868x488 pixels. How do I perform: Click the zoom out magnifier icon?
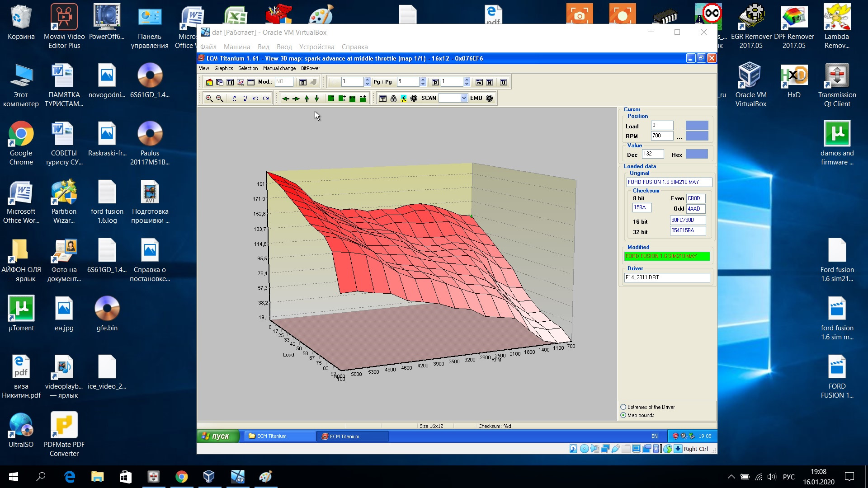point(219,99)
